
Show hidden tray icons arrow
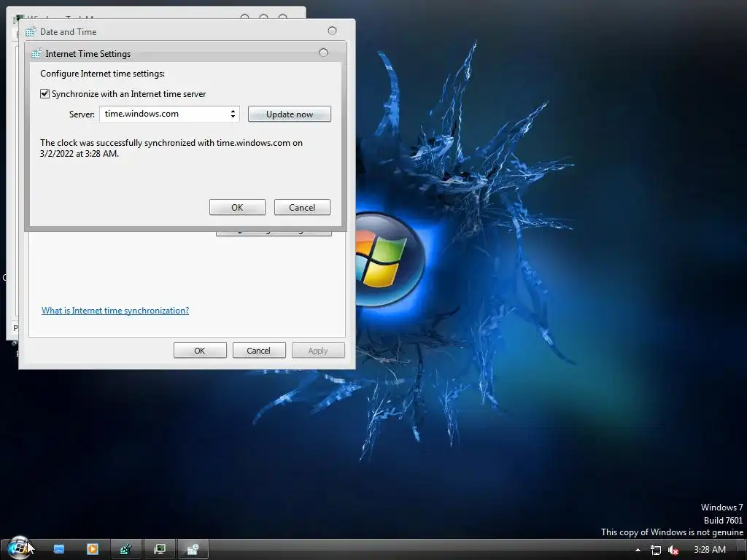pos(638,550)
